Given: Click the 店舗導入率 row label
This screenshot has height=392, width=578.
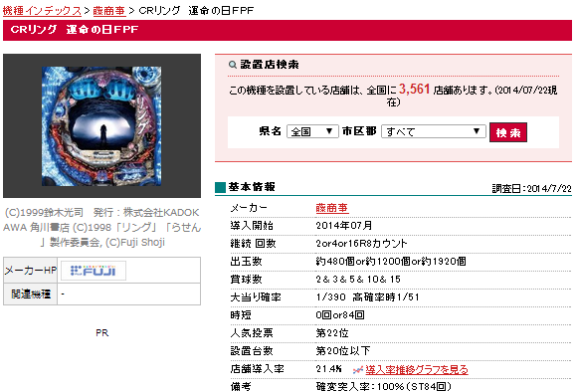Looking at the screenshot, I should [257, 369].
